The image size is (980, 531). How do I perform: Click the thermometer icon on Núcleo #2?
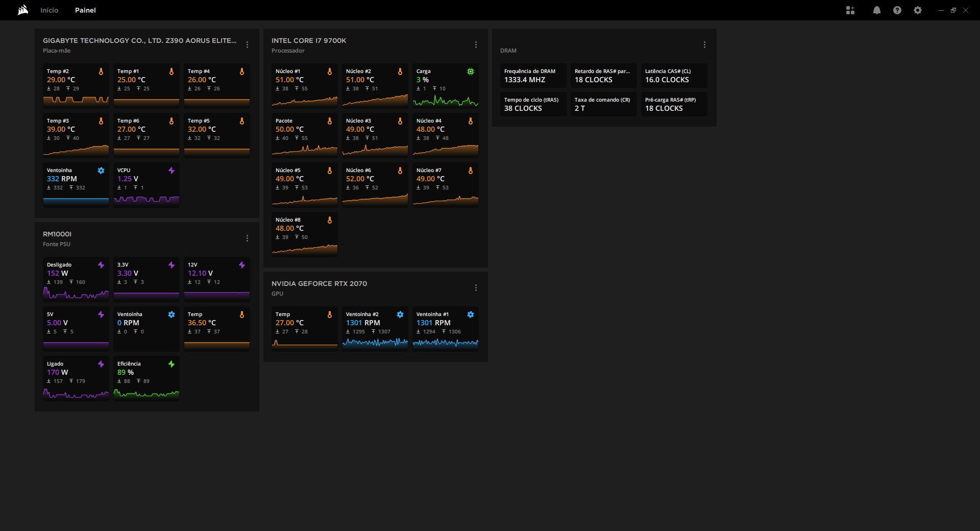[400, 71]
